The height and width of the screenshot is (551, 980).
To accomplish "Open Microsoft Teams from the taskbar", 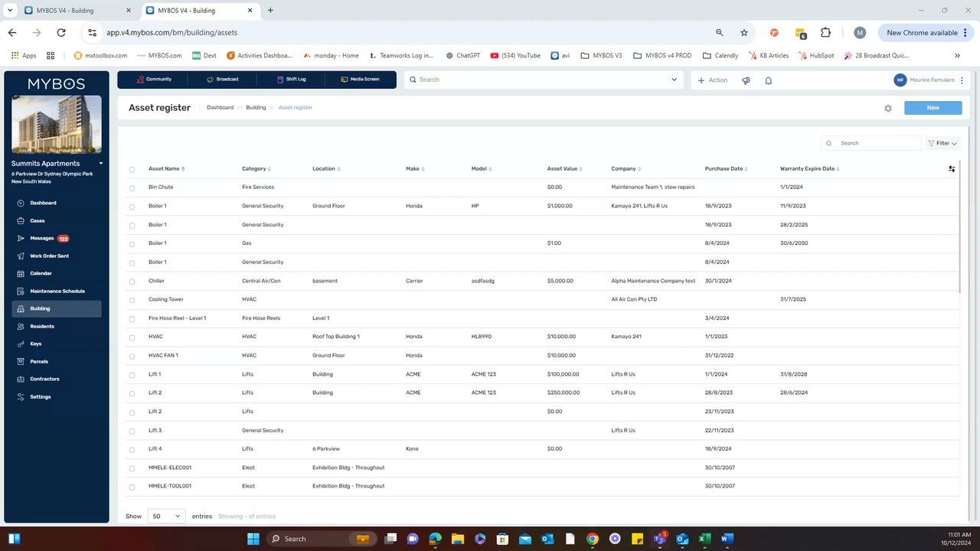I will click(x=658, y=539).
